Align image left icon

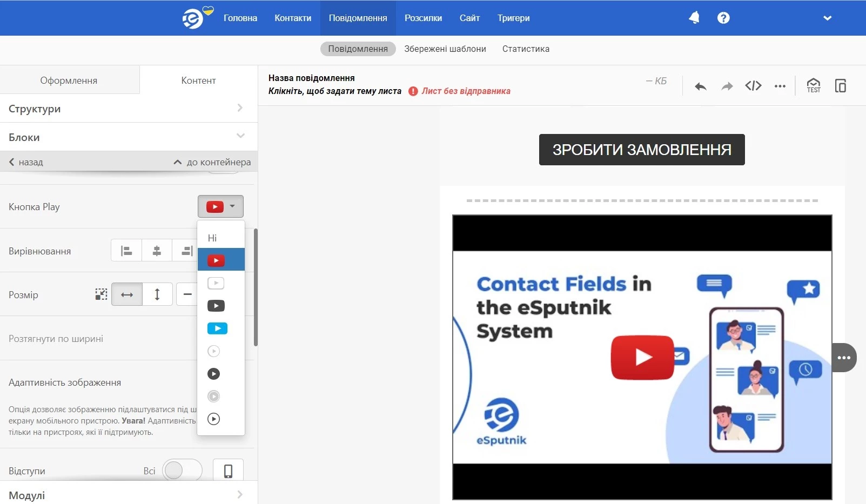point(126,251)
